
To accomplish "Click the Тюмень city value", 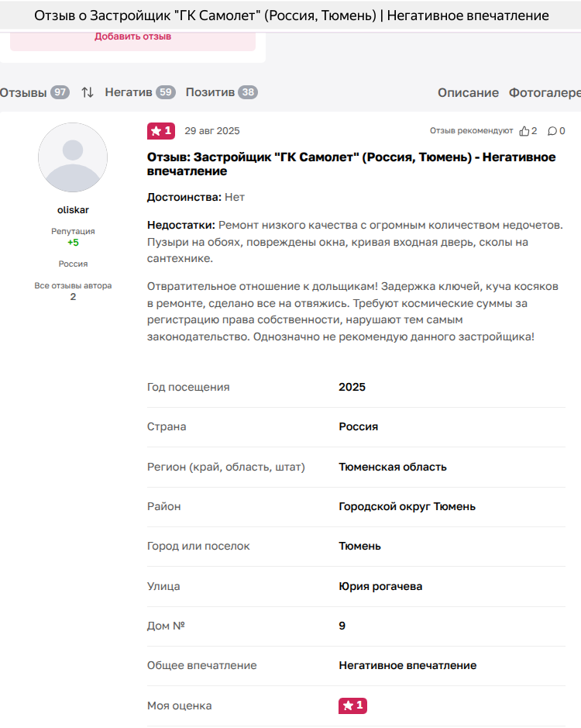I will (x=359, y=546).
